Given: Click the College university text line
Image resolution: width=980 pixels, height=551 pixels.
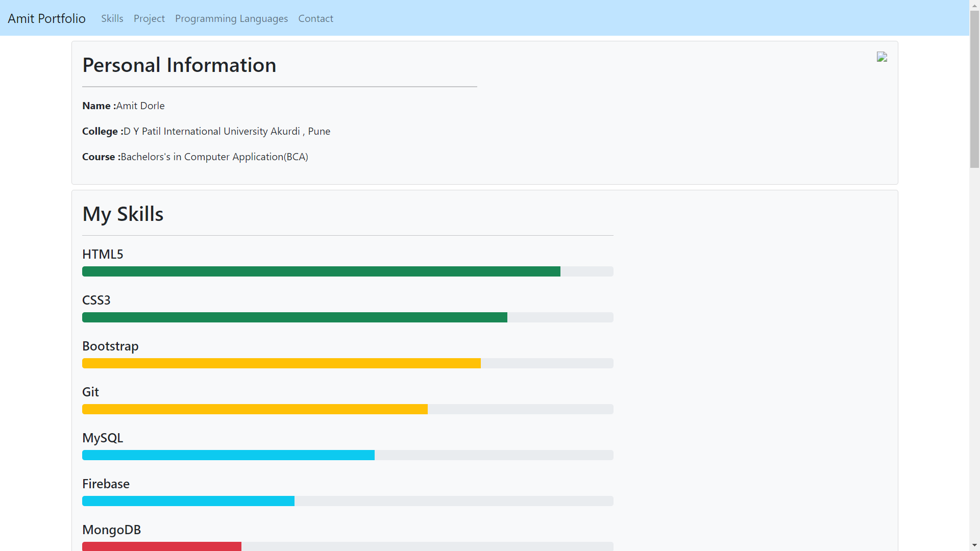Looking at the screenshot, I should tap(206, 131).
